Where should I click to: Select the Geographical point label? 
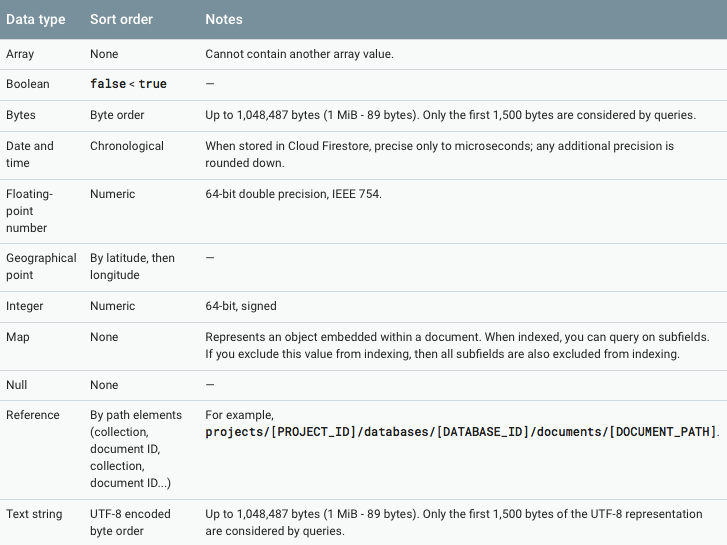[41, 266]
